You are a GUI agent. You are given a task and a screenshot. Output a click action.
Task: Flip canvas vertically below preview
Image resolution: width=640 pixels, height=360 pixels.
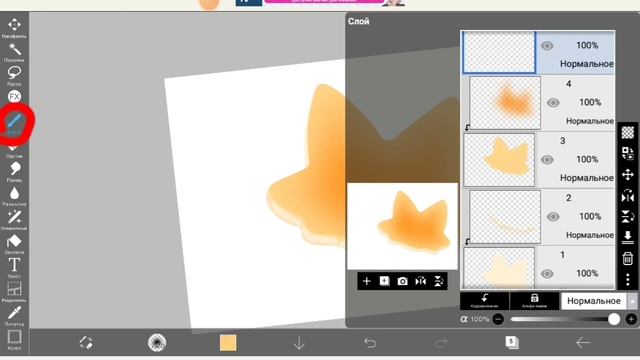[438, 281]
